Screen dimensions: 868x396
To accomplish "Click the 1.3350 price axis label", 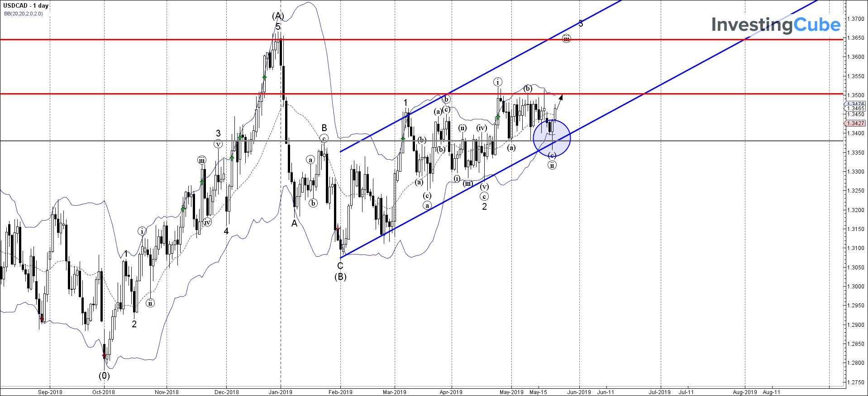I will (856, 153).
